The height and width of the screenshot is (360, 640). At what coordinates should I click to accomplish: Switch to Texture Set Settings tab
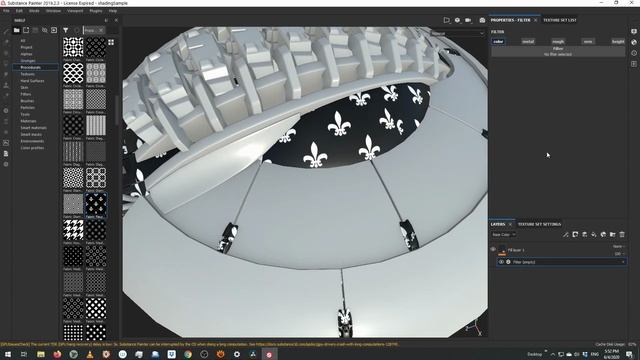click(x=539, y=224)
